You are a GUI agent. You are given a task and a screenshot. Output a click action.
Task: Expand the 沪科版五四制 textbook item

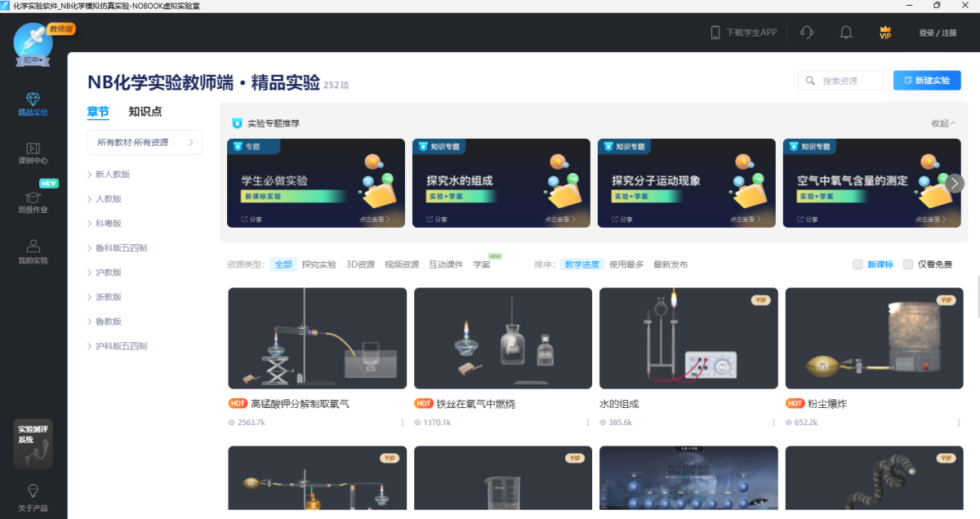118,346
